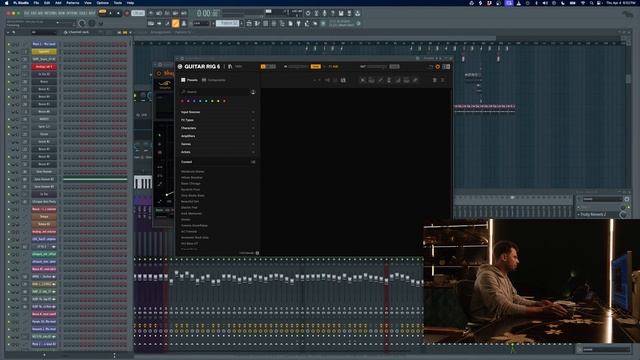The image size is (640, 360).
Task: Open the Options menu
Action: 102,3
